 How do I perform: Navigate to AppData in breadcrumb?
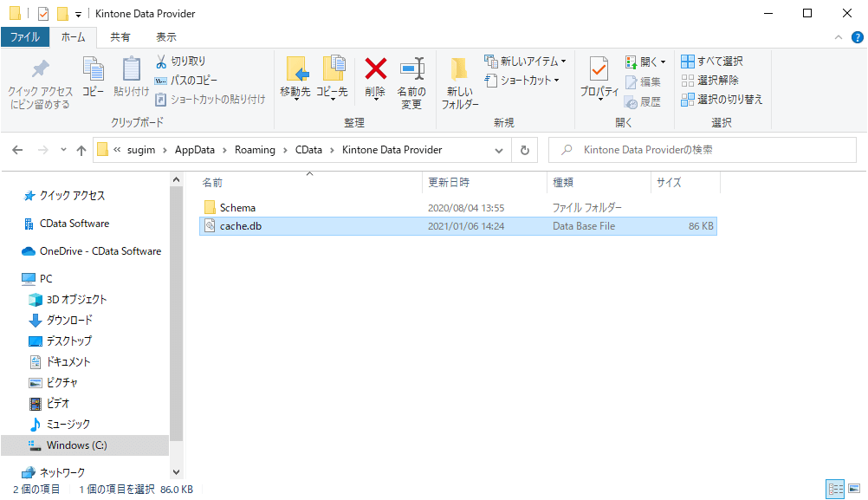[194, 150]
